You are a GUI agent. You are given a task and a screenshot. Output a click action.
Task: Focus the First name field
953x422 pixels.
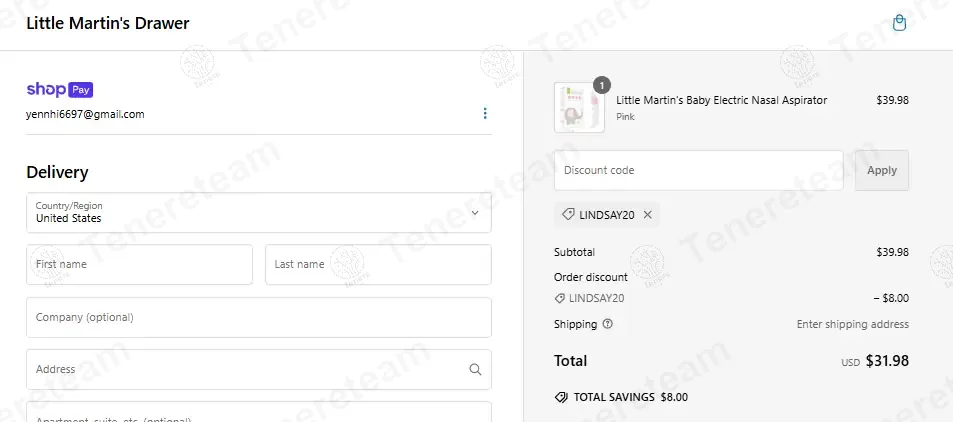139,265
